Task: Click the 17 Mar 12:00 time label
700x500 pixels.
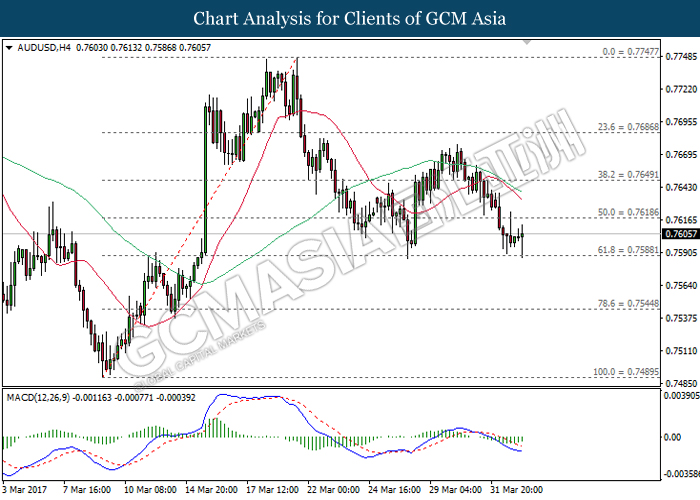Action: tap(272, 490)
